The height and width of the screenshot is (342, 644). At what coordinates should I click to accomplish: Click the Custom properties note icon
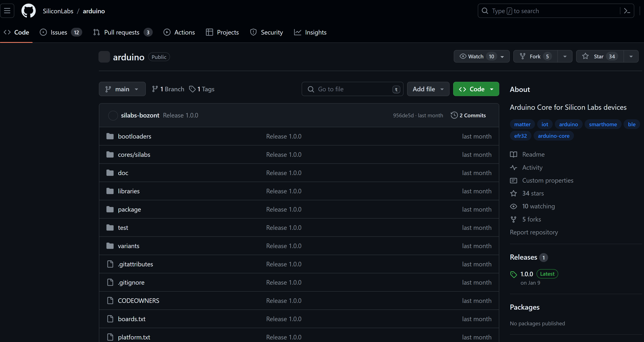(x=514, y=180)
